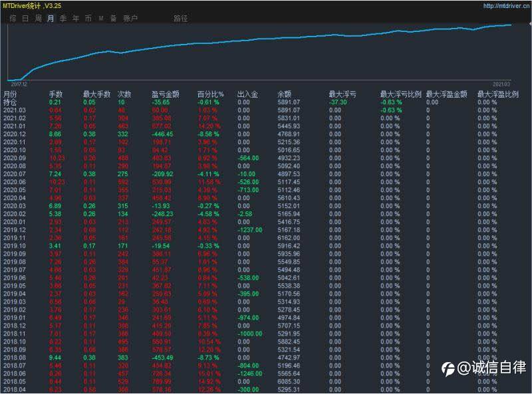Screen dimensions: 532x394
Task: Click the 332 trade count value
Action: (x=122, y=134)
